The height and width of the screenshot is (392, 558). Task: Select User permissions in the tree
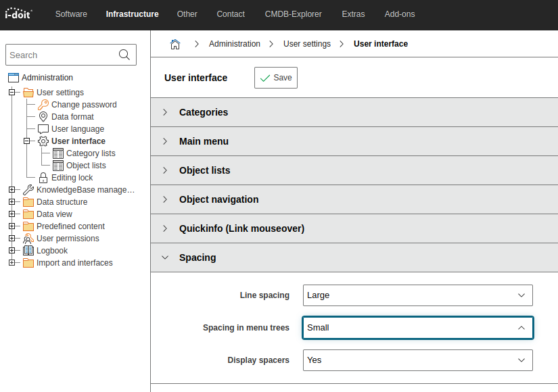[x=68, y=239]
